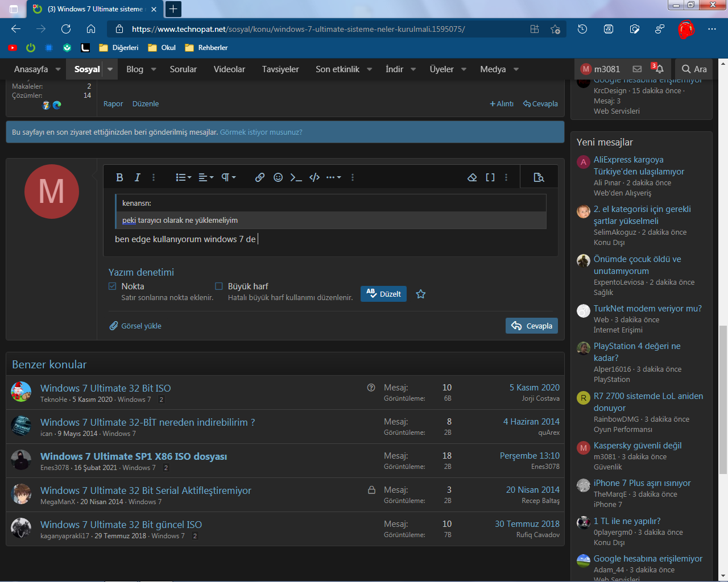Expand the Blog menu arrow
728x582 pixels.
[154, 69]
